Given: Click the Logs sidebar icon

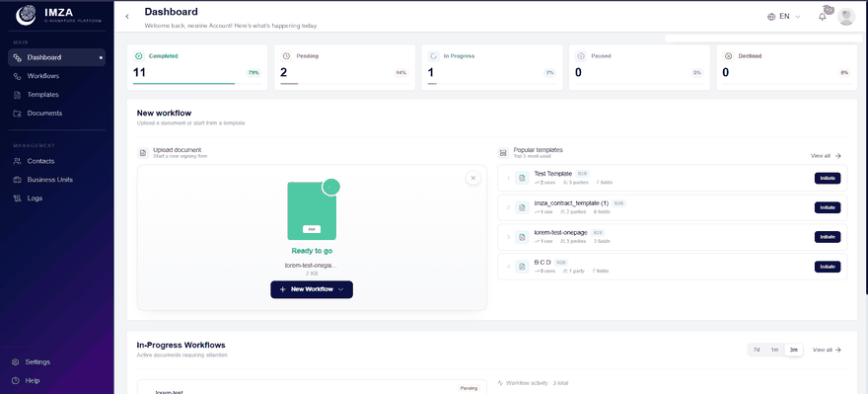Looking at the screenshot, I should (x=17, y=198).
